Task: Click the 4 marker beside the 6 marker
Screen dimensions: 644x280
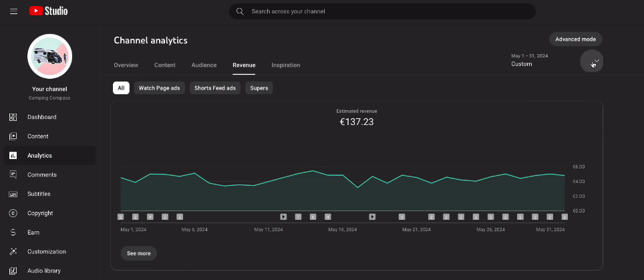Action: [328, 217]
